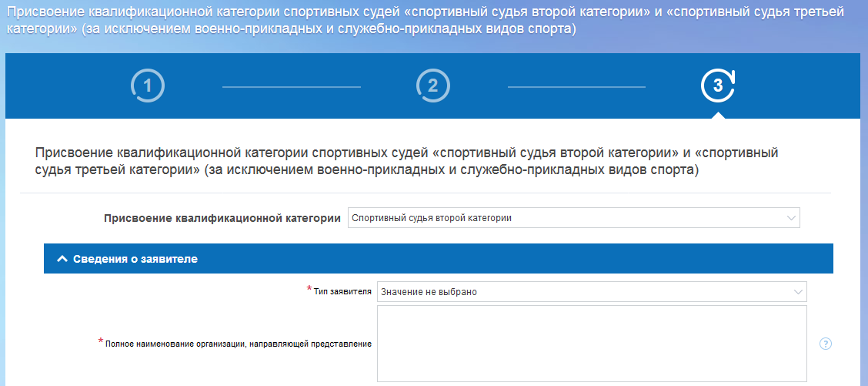Image resolution: width=868 pixels, height=386 pixels.
Task: Go to step 1 in the wizard
Action: pos(148,86)
